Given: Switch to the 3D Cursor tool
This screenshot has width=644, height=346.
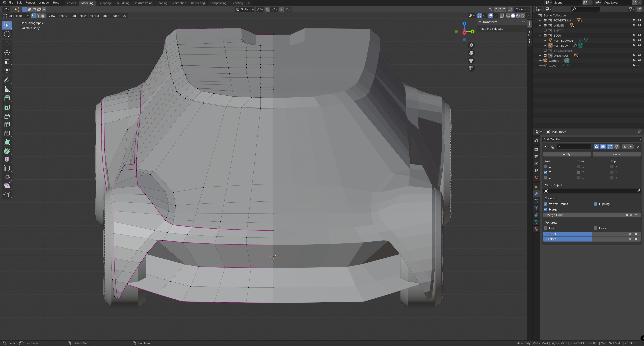Looking at the screenshot, I should pyautogui.click(x=7, y=34).
